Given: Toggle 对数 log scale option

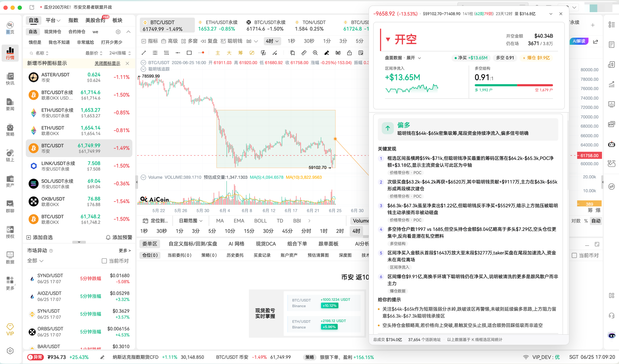Looking at the screenshot, I should tap(576, 221).
